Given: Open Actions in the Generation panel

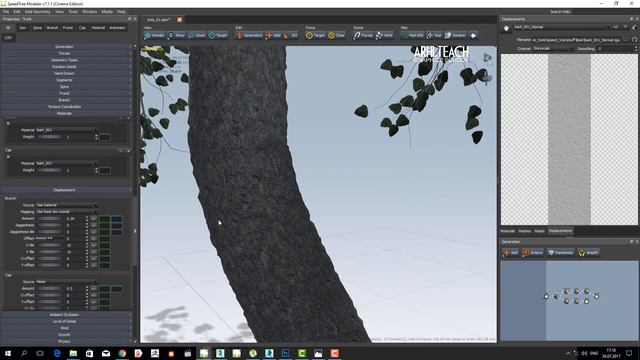Looking at the screenshot, I should pos(533,253).
